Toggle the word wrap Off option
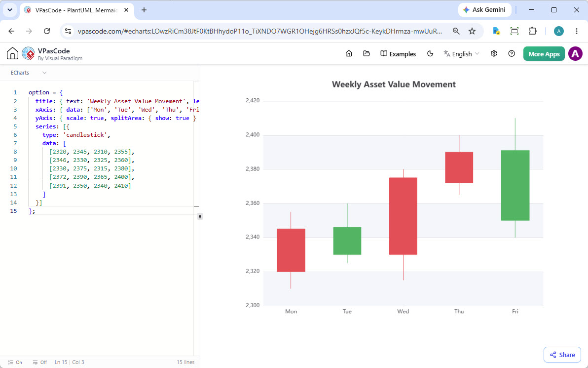 click(x=40, y=363)
